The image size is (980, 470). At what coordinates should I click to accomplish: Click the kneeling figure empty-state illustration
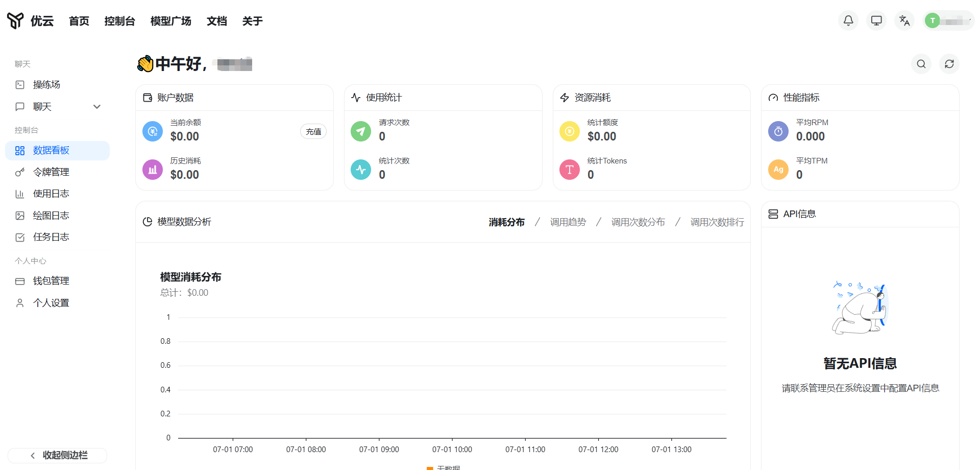(x=860, y=308)
